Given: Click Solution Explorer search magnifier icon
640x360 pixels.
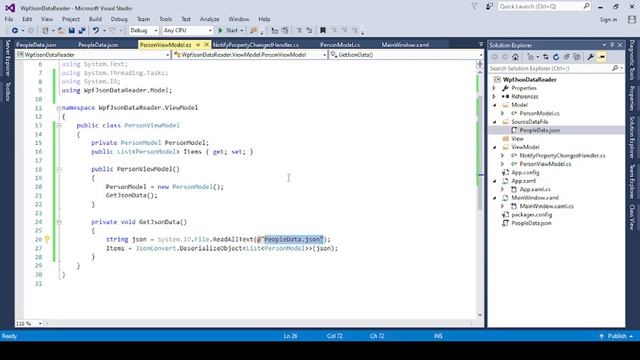Looking at the screenshot, I should 615,69.
